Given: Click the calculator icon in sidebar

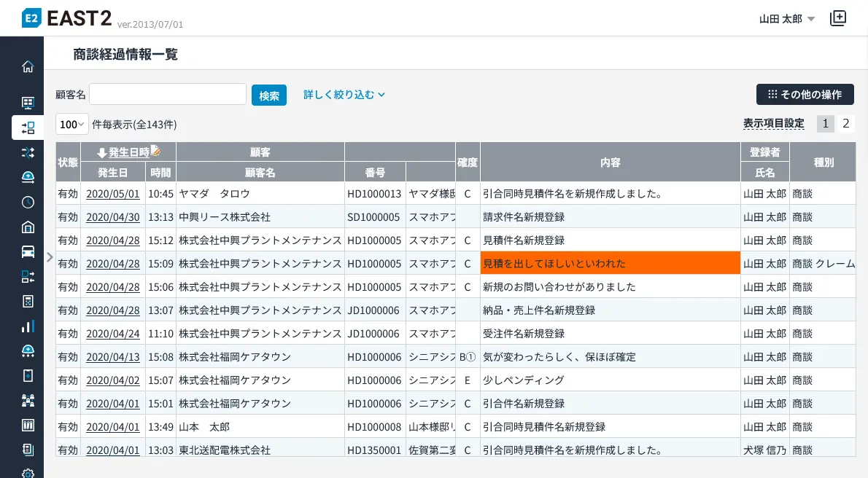Looking at the screenshot, I should (x=28, y=301).
